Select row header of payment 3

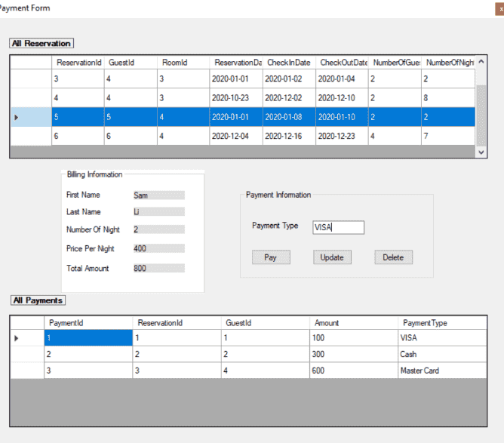pos(27,371)
